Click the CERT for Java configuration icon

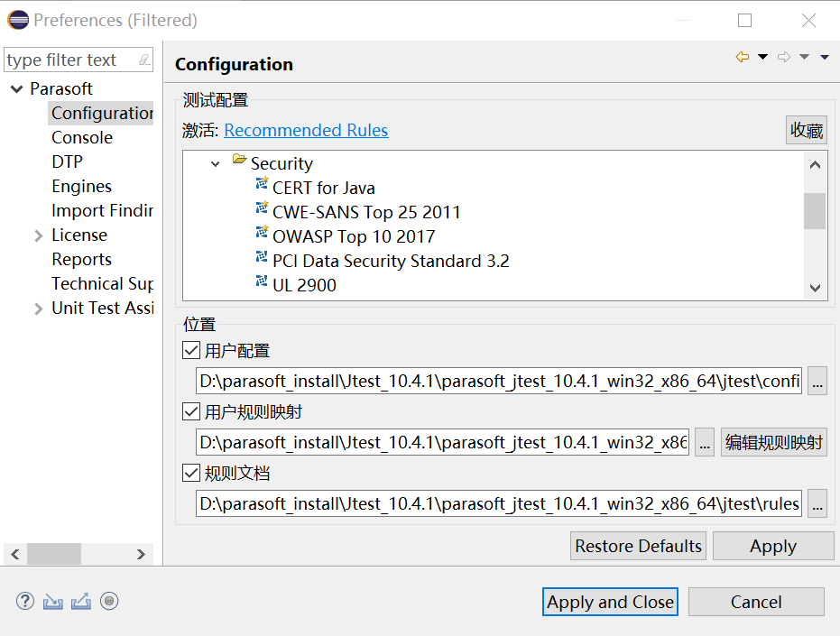pyautogui.click(x=262, y=183)
